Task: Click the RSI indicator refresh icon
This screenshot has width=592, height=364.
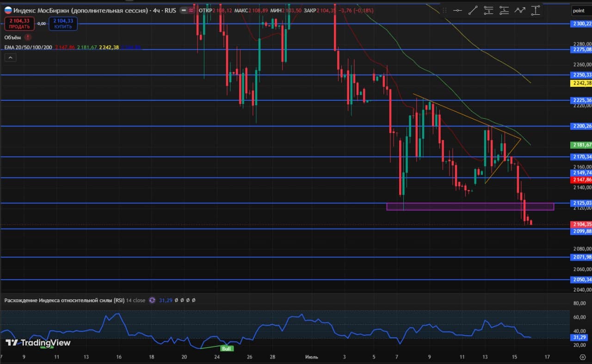Action: click(x=152, y=300)
